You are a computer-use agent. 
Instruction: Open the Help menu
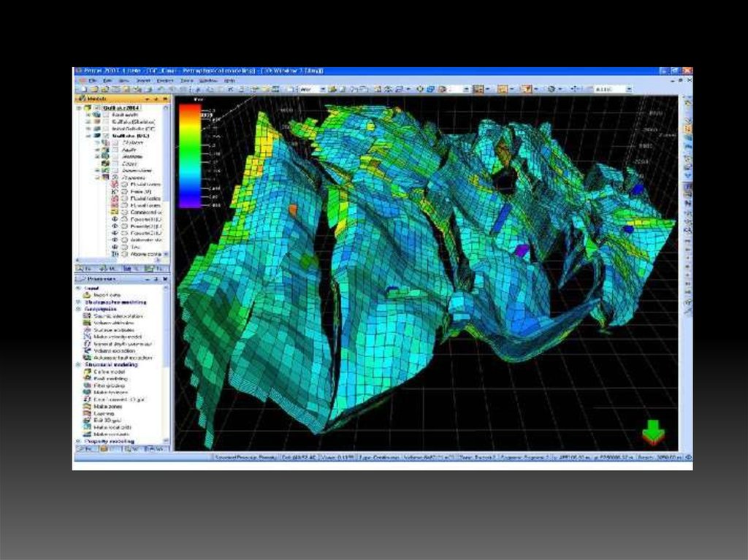pyautogui.click(x=229, y=80)
